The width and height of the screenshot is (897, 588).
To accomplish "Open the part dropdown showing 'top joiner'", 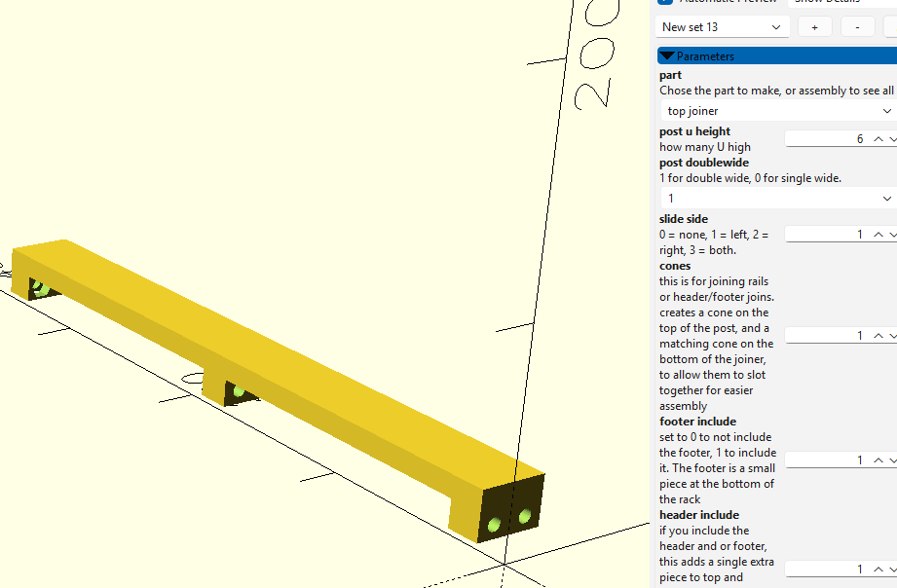I will point(778,111).
